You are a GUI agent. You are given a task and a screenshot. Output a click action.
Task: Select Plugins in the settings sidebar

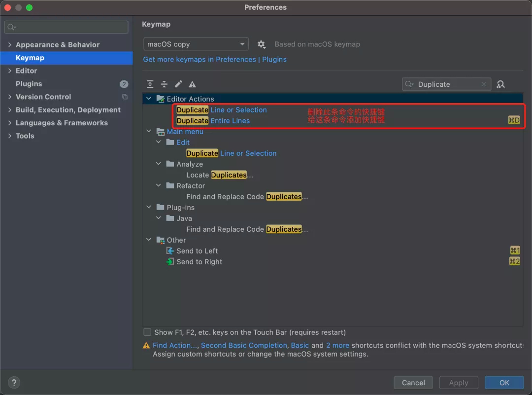(29, 84)
